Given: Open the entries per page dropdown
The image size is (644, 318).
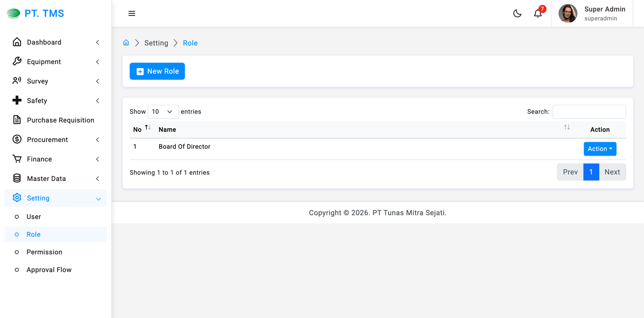Looking at the screenshot, I should pos(163,112).
